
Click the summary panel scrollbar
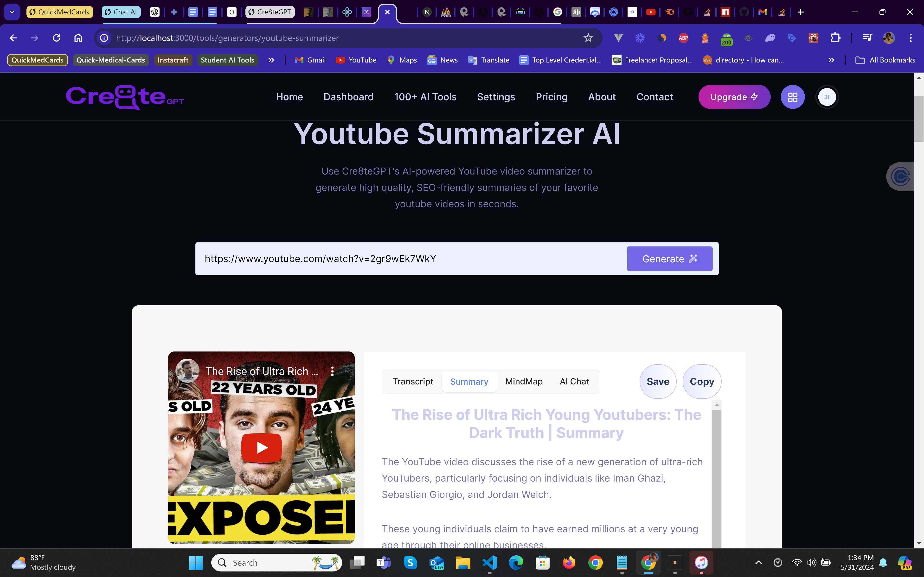[x=716, y=477]
